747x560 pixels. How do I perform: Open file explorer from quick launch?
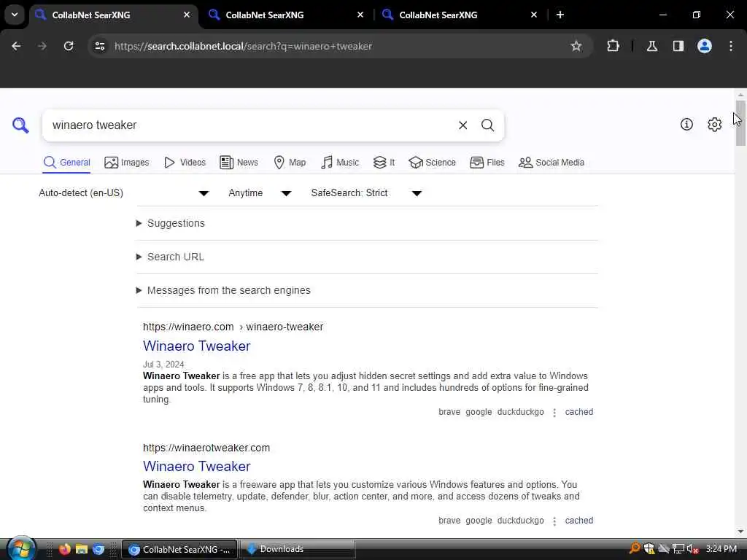82,549
